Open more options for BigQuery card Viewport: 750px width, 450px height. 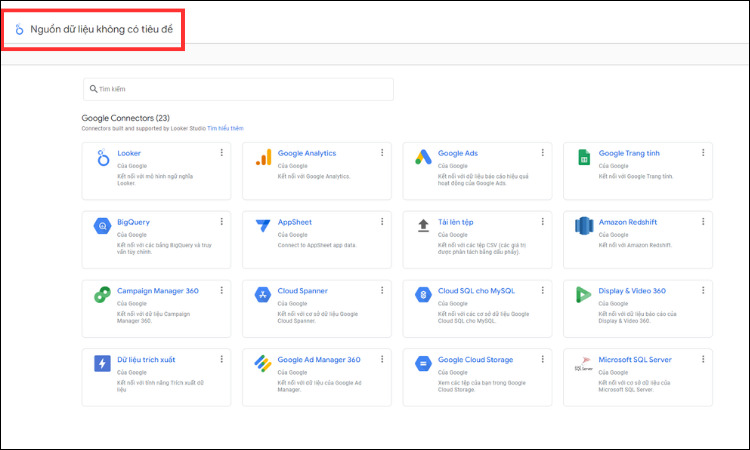point(221,221)
